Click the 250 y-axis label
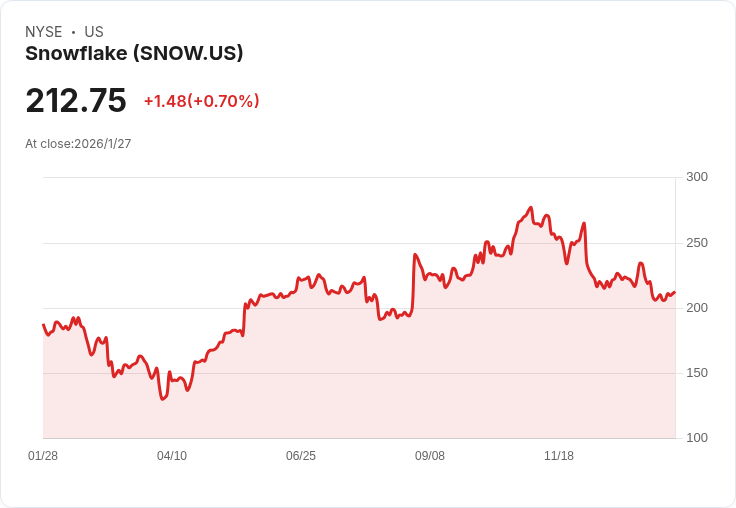Screen dimensions: 736x508 coord(697,243)
